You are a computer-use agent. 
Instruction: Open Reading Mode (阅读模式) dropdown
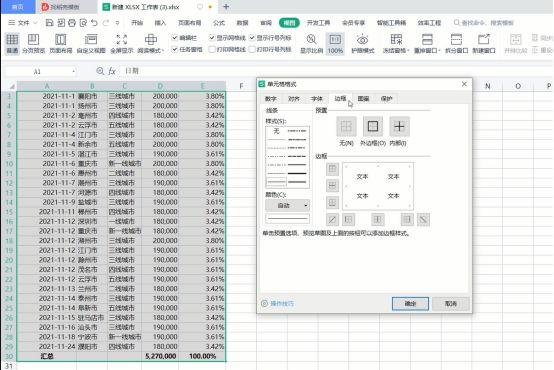tap(151, 43)
